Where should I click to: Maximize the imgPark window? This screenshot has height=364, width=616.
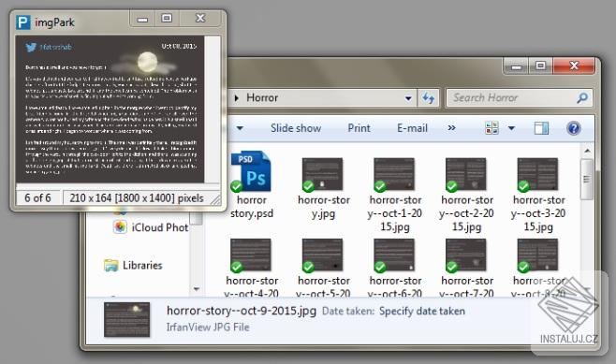coord(167,19)
